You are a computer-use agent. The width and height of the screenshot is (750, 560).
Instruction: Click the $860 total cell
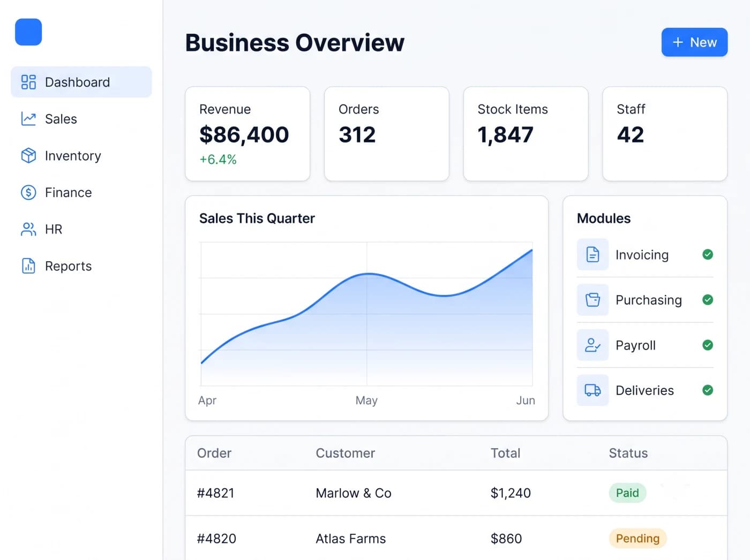click(x=506, y=539)
